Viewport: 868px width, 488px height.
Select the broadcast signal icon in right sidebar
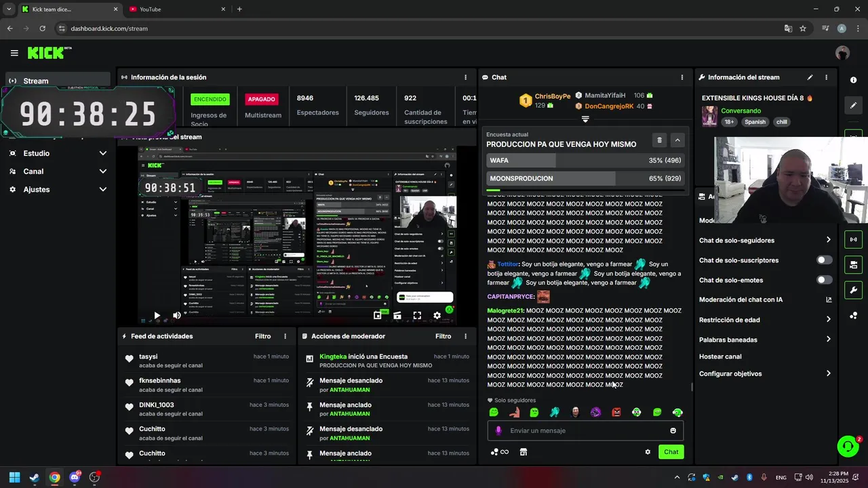click(x=853, y=239)
